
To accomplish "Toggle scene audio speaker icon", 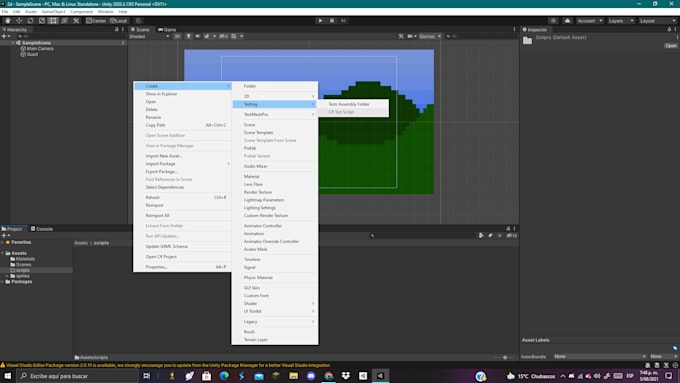I will coord(197,36).
